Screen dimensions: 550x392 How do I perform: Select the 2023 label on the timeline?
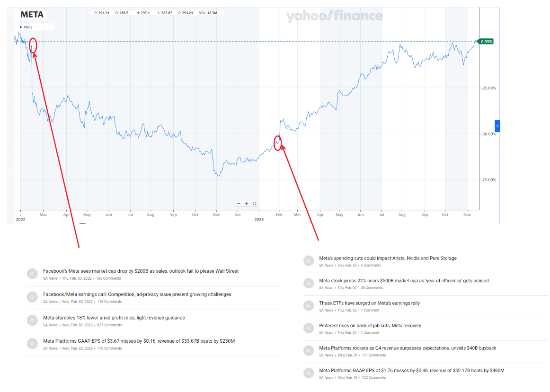pyautogui.click(x=258, y=219)
